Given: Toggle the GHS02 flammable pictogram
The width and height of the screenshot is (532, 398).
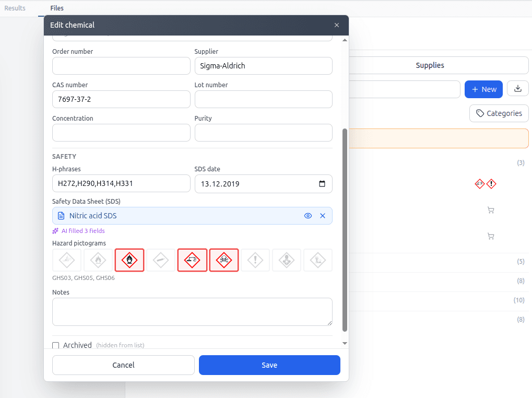Looking at the screenshot, I should point(98,260).
